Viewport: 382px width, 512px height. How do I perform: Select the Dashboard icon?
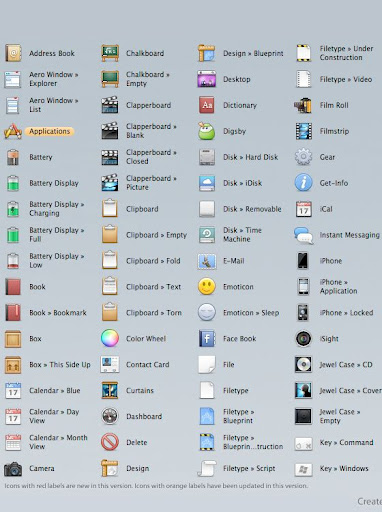110,416
